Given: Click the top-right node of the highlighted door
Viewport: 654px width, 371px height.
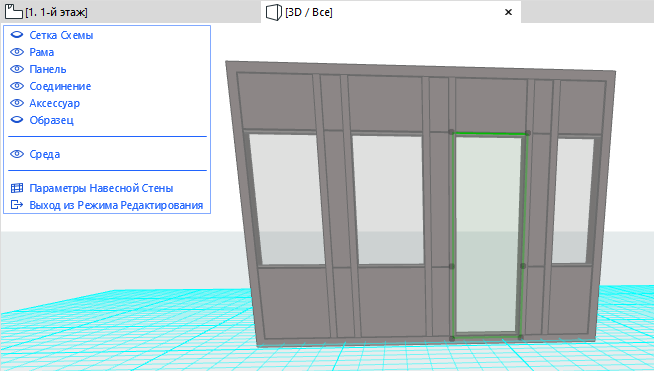Looking at the screenshot, I should pyautogui.click(x=528, y=133).
